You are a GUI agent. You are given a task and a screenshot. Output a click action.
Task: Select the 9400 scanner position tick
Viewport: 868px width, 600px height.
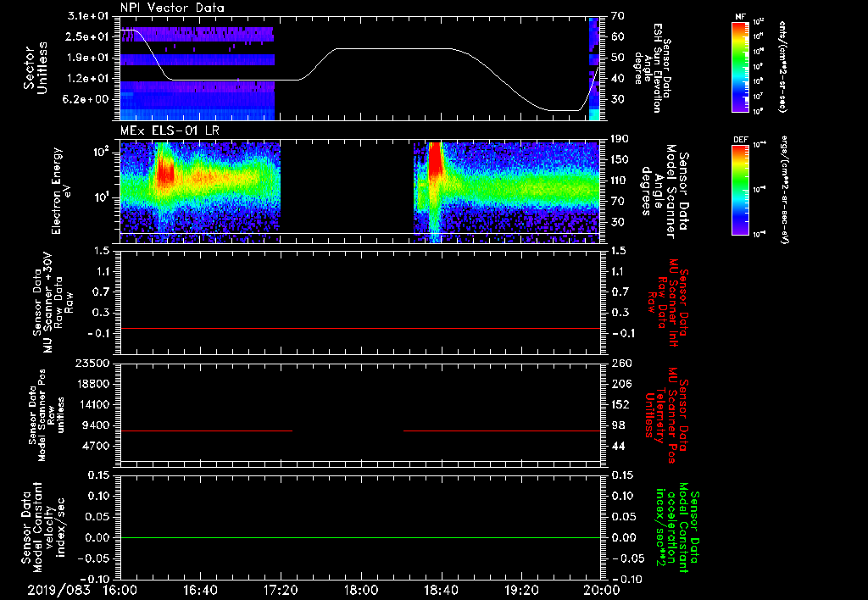95,425
